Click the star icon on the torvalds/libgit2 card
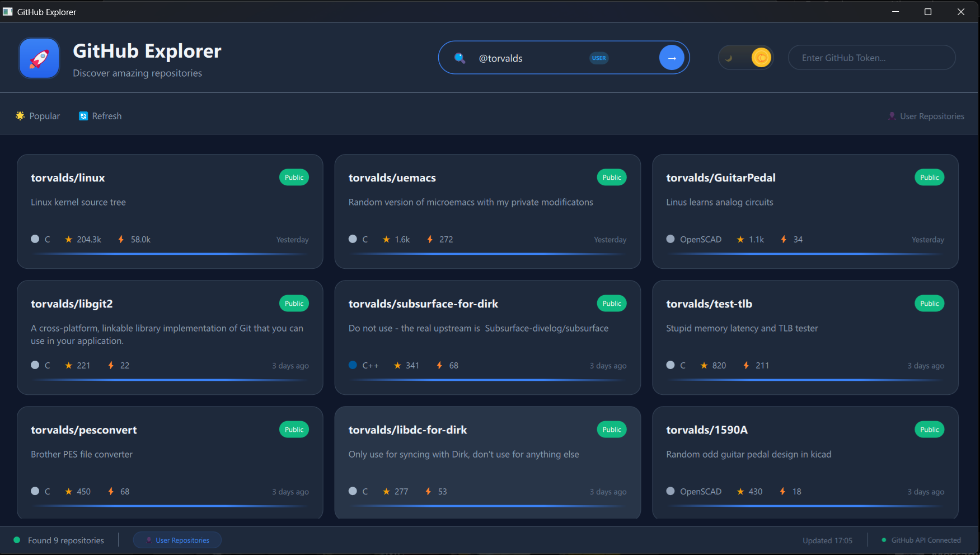This screenshot has height=555, width=980. pyautogui.click(x=69, y=365)
